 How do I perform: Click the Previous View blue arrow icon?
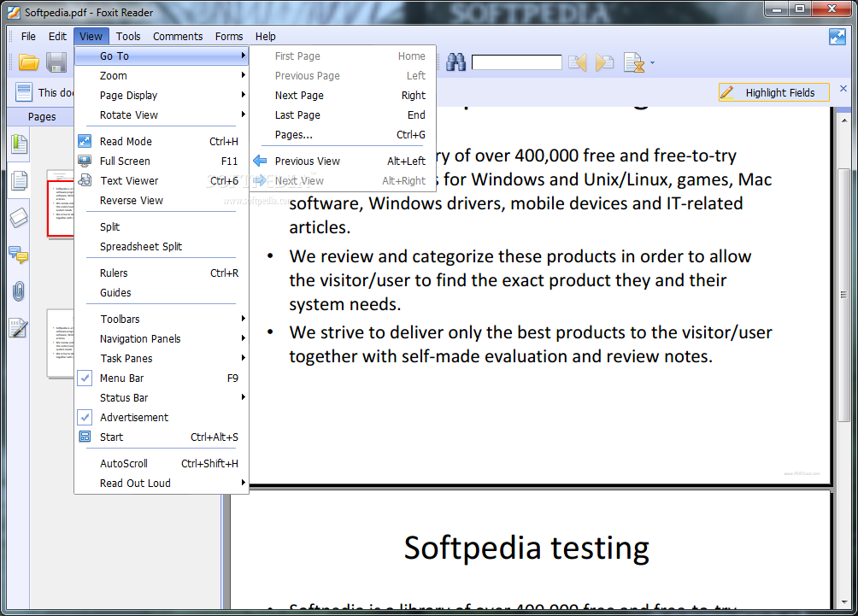pos(260,161)
